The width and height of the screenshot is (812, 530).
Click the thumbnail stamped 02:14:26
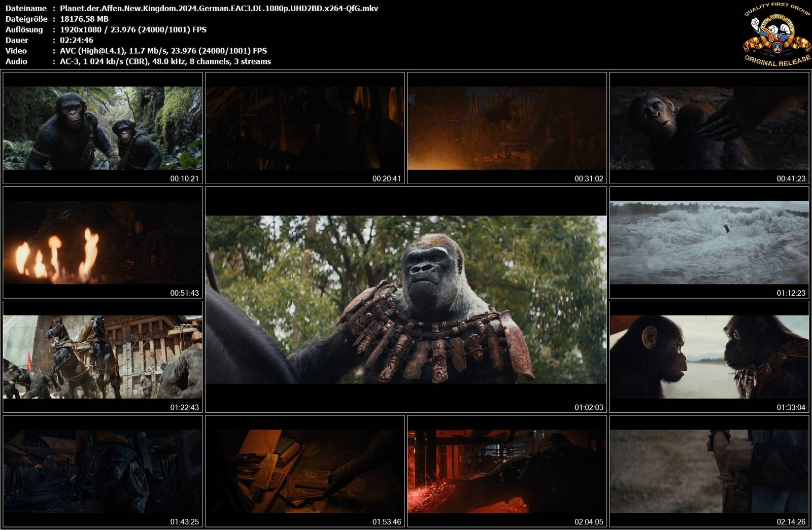tap(709, 471)
